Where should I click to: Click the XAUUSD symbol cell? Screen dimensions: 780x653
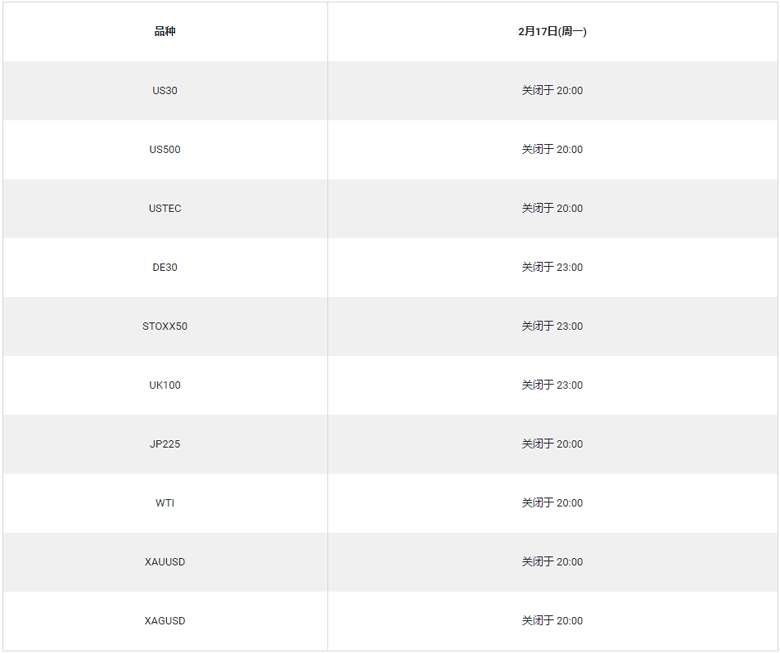pos(165,562)
